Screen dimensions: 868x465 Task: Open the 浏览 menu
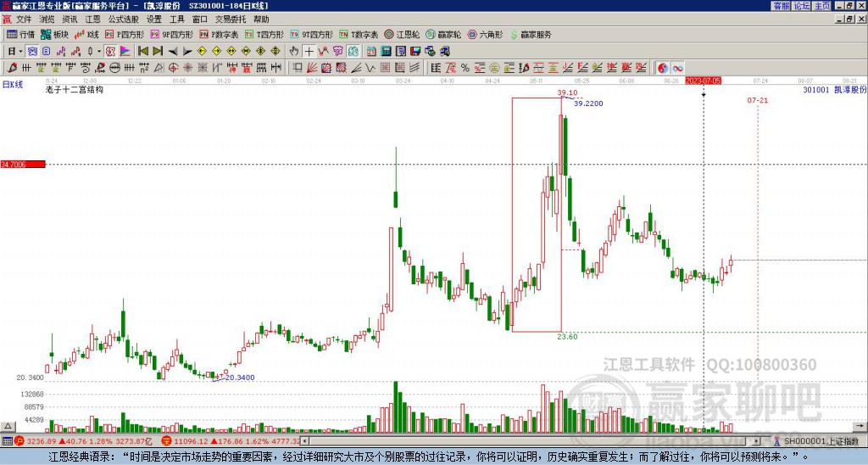click(x=47, y=20)
